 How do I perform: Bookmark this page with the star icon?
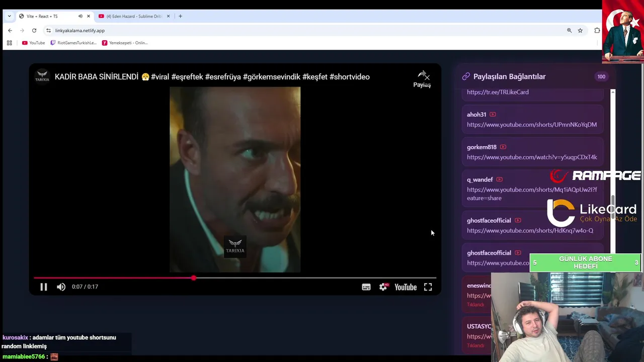coord(580,31)
